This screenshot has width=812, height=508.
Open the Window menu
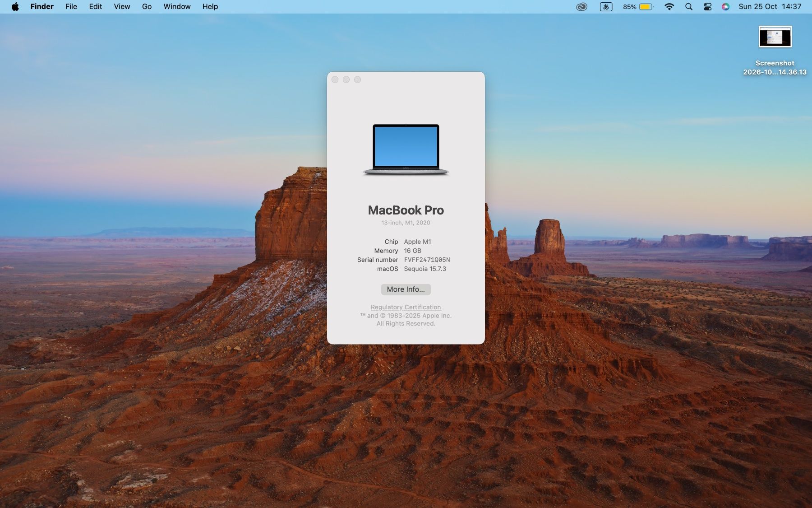pyautogui.click(x=177, y=7)
